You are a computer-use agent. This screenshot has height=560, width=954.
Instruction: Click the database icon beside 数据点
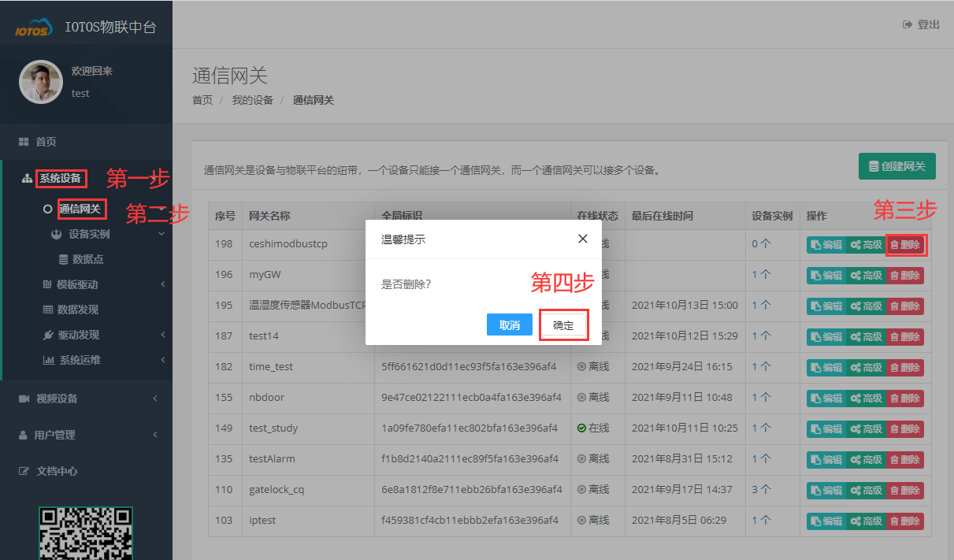63,258
